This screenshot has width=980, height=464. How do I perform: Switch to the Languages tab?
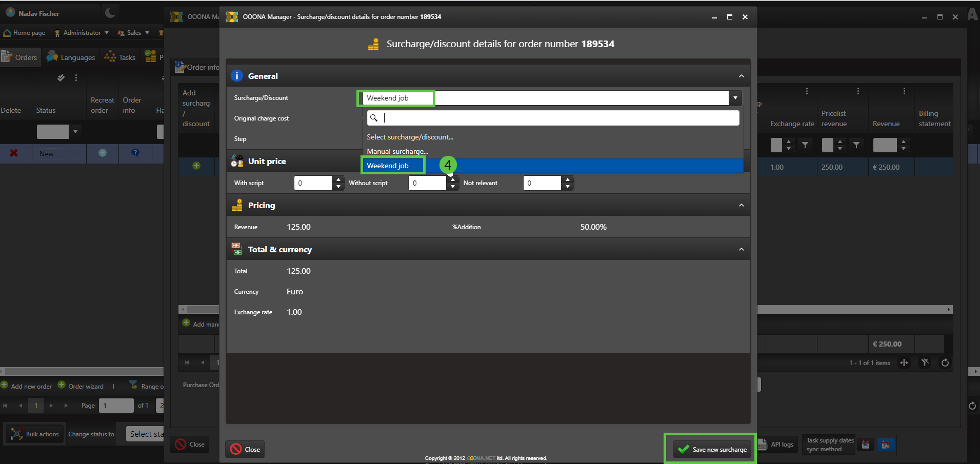(71, 57)
